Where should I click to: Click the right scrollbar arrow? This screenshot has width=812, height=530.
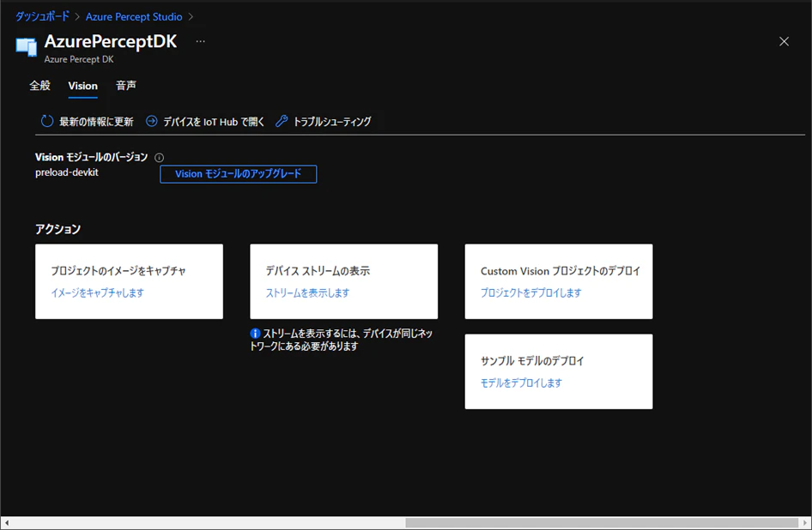805,523
